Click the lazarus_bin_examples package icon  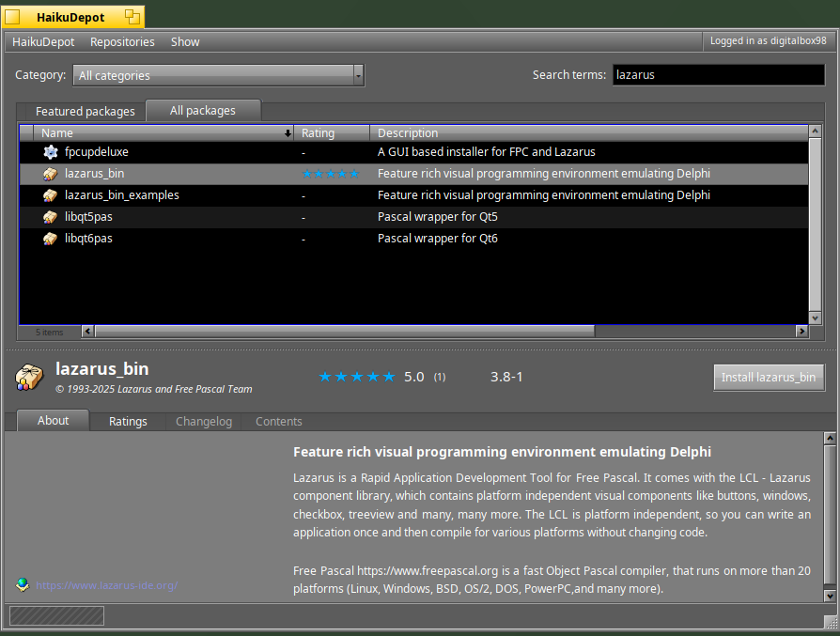(x=51, y=195)
